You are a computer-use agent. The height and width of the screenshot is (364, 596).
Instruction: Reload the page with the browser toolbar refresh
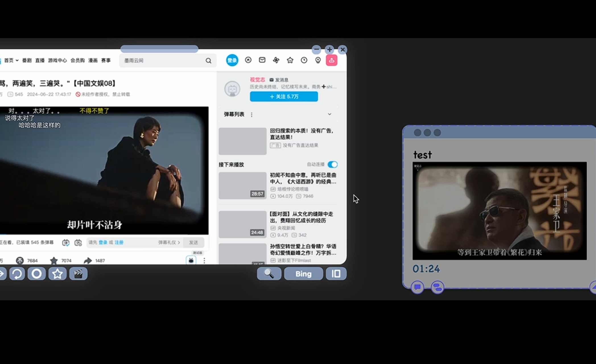[17, 274]
